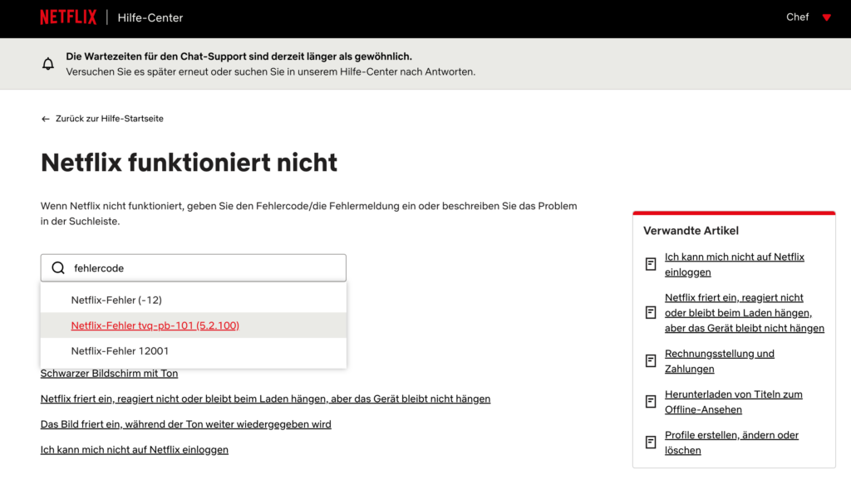Open 'Das Bild friert ein' article link
The image size is (851, 504).
click(x=185, y=424)
